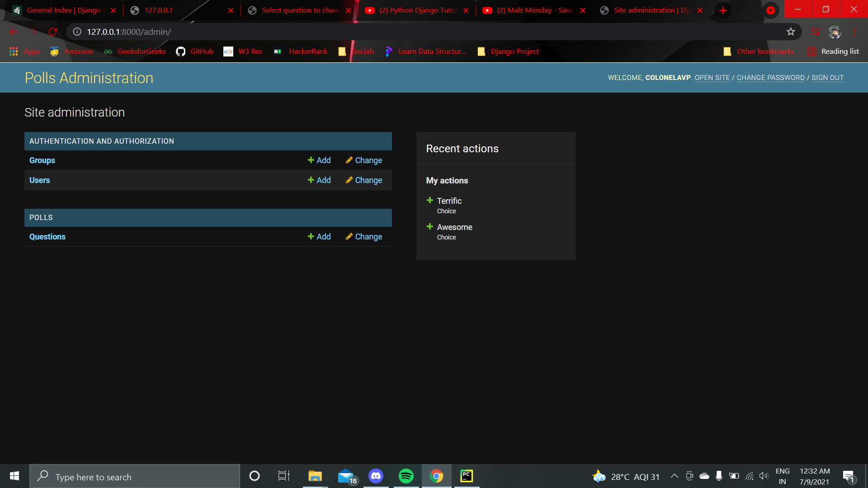Click Change link for Users

pyautogui.click(x=364, y=180)
